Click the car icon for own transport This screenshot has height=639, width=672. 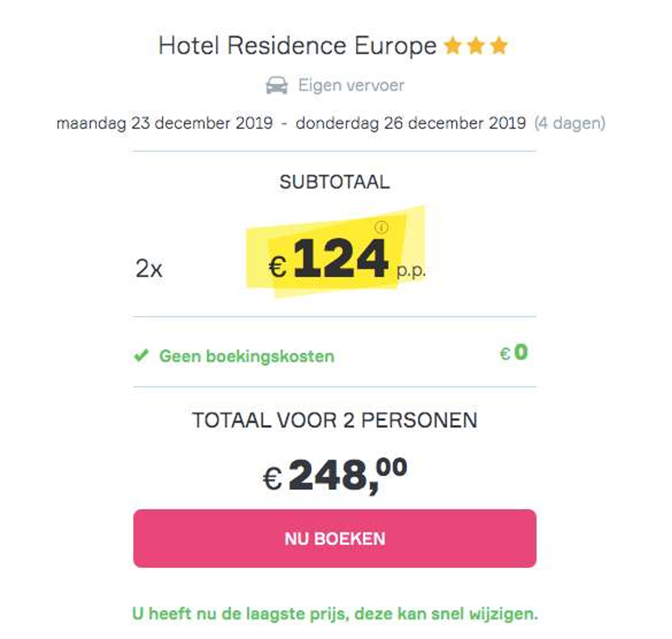(276, 85)
